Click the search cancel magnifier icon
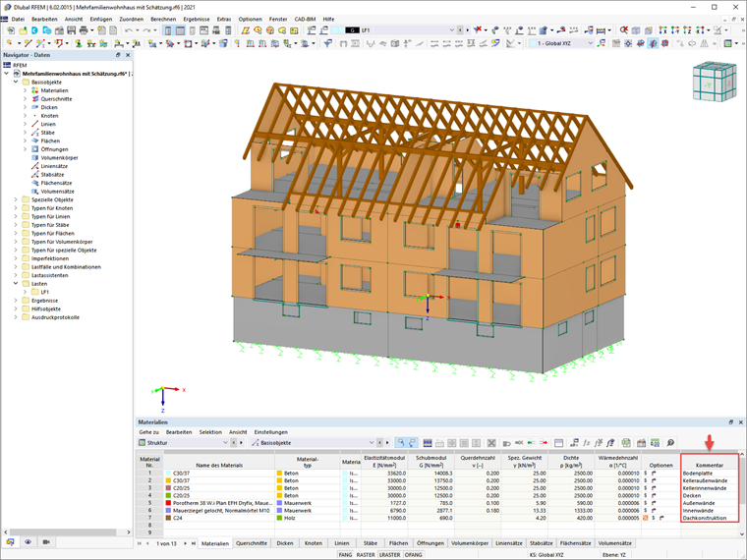The width and height of the screenshot is (747, 560). (x=623, y=30)
